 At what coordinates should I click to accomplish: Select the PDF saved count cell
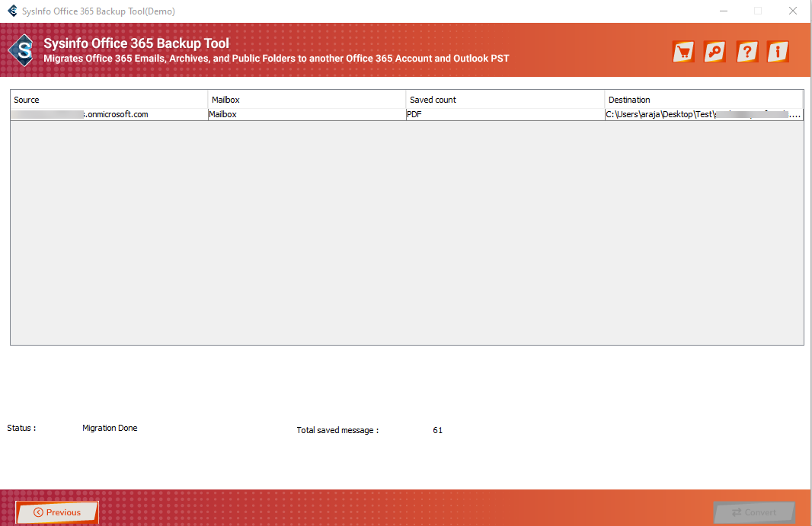[x=506, y=114]
